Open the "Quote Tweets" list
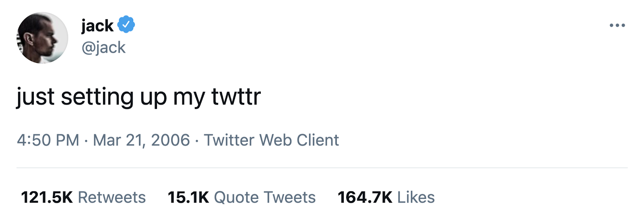 tap(265, 197)
